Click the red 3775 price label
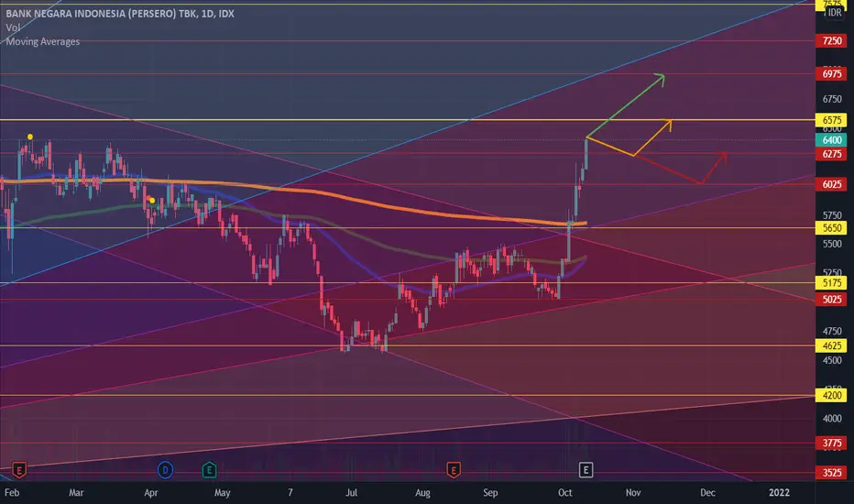 click(x=831, y=443)
